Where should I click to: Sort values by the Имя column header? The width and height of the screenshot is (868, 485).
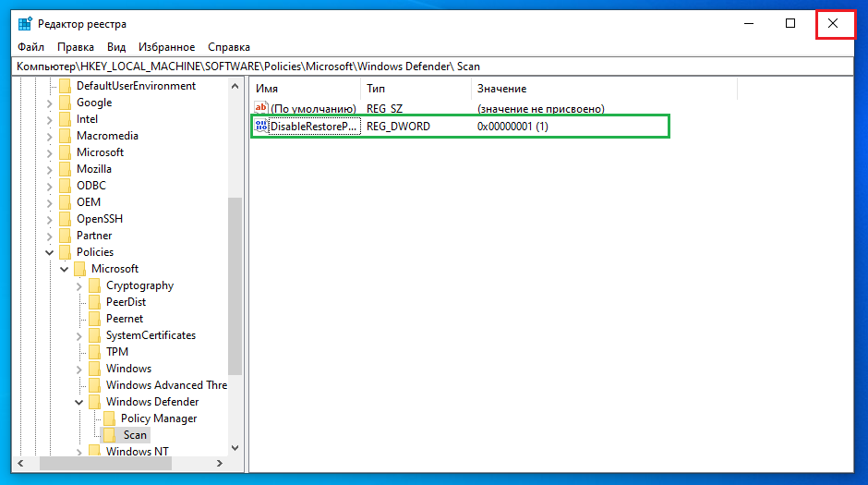pos(306,89)
